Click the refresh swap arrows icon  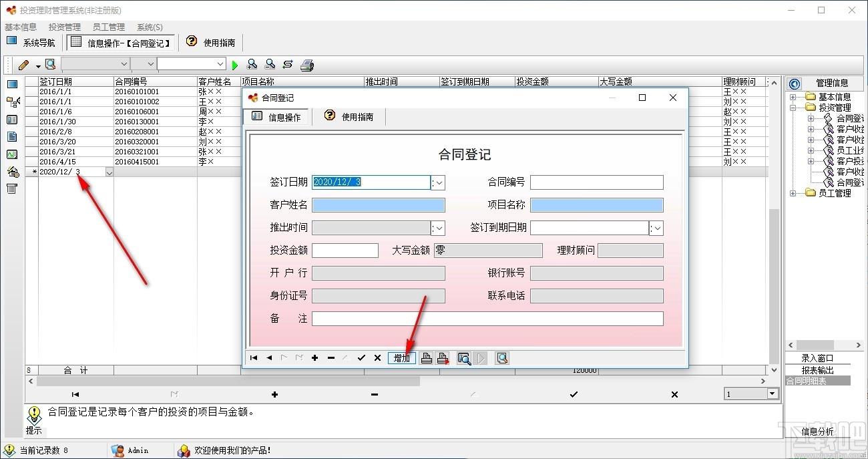(x=288, y=65)
